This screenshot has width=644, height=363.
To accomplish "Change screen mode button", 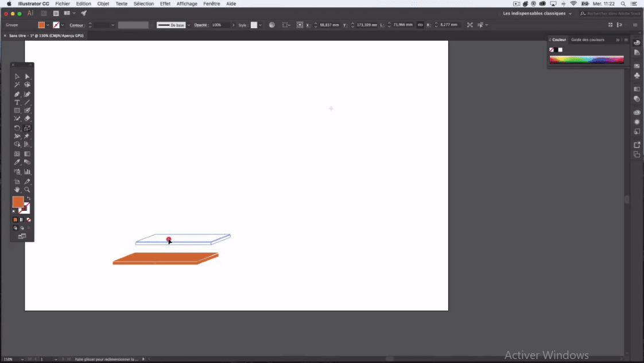I will 22,237.
